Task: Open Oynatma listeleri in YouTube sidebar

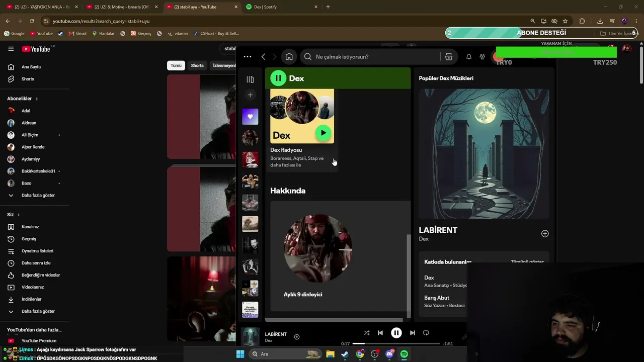Action: [x=37, y=251]
